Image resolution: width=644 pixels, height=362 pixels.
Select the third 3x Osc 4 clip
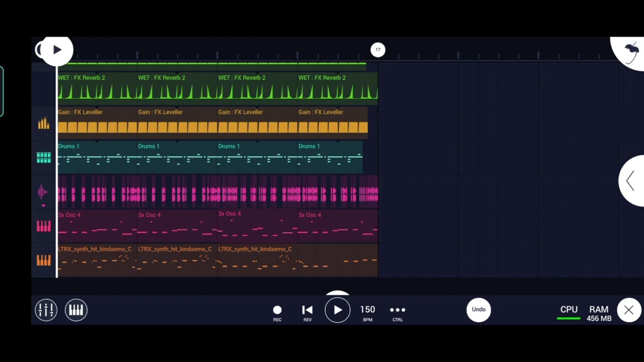(257, 226)
